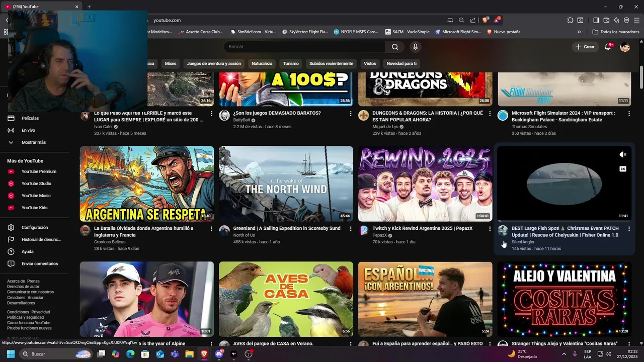Select the Naturaleza filter chip

pyautogui.click(x=262, y=63)
